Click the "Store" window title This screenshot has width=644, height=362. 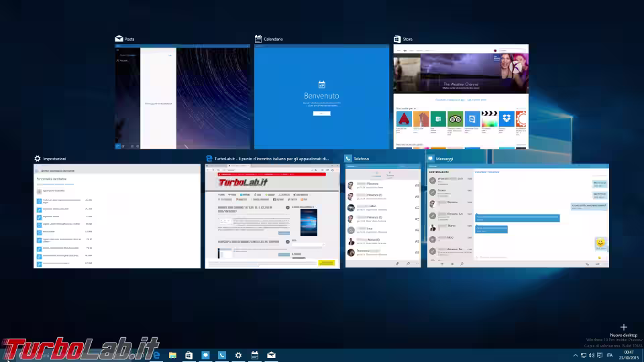point(407,39)
